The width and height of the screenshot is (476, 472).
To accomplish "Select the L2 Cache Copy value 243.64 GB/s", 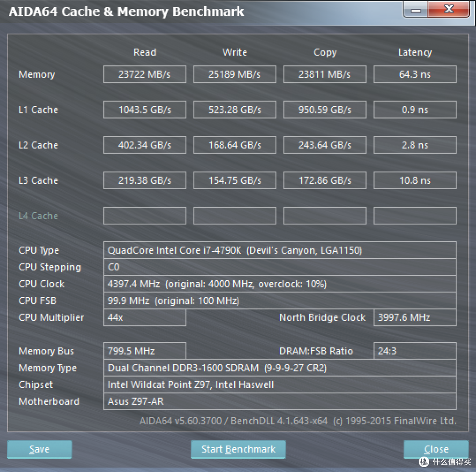I will [325, 145].
